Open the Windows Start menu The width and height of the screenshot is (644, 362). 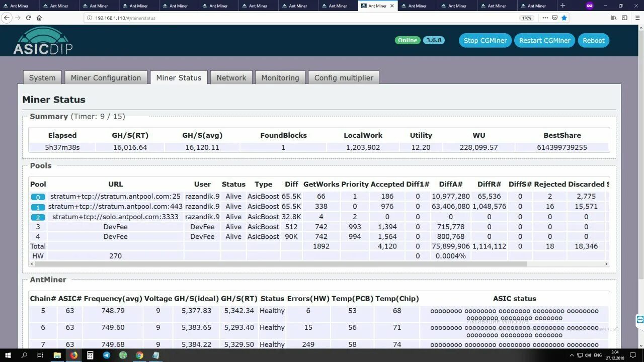tap(8, 355)
